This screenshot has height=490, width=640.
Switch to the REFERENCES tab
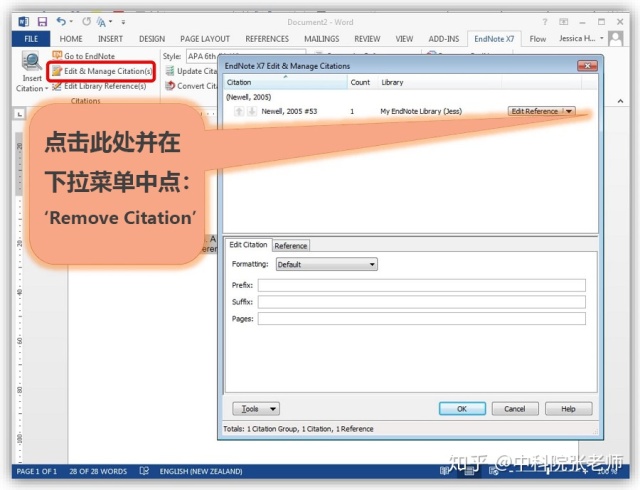[x=267, y=39]
